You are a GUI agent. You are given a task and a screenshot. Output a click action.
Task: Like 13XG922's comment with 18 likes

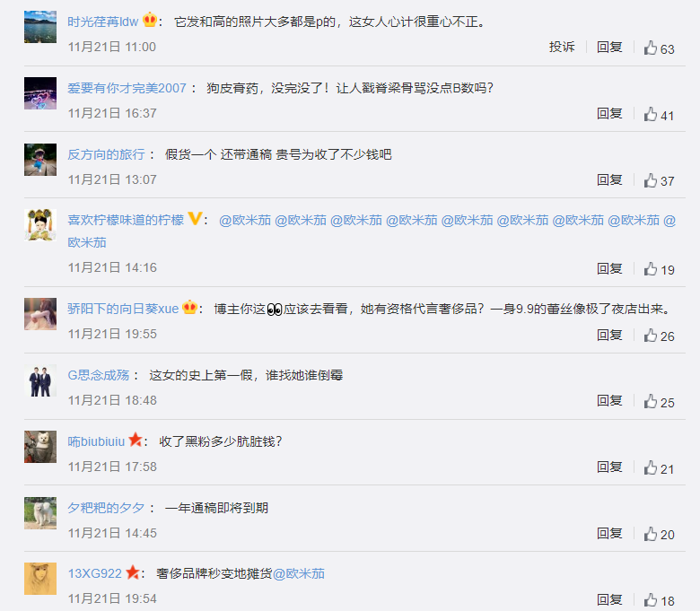click(651, 600)
